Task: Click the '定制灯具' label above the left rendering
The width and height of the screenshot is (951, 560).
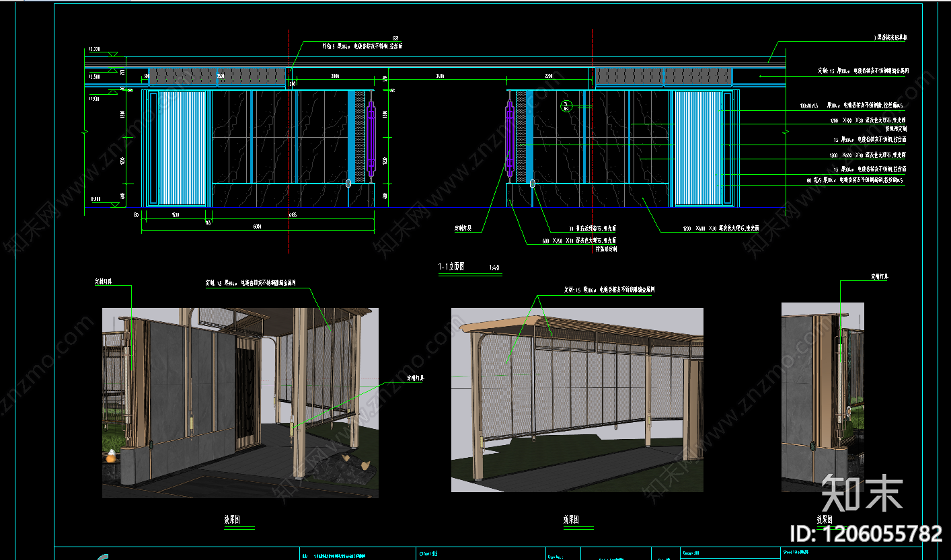Action: click(x=103, y=282)
